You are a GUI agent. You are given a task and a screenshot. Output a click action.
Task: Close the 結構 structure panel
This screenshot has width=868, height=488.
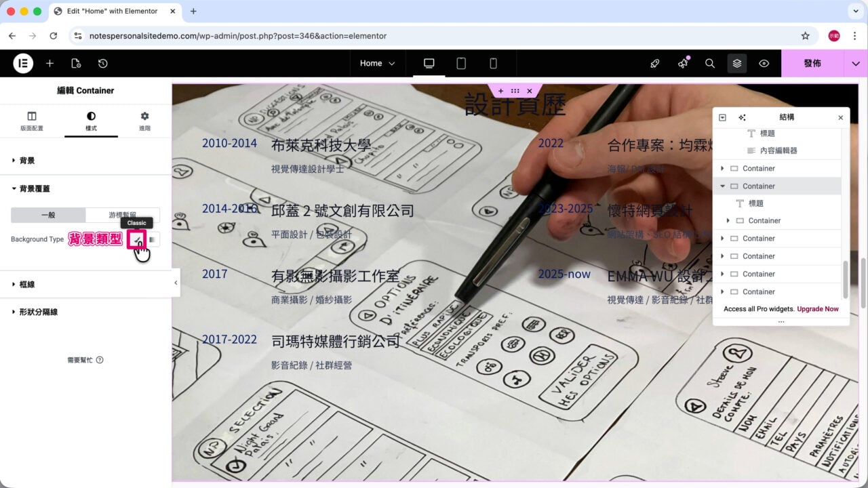(841, 117)
